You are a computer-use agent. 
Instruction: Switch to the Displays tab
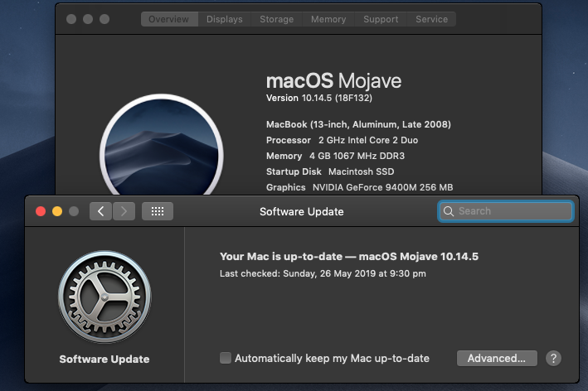click(224, 19)
